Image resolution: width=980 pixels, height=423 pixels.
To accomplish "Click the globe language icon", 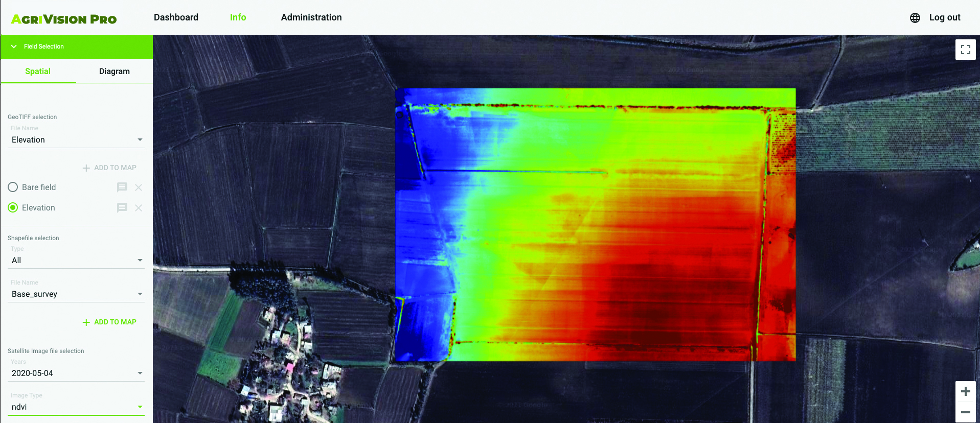I will pos(915,18).
